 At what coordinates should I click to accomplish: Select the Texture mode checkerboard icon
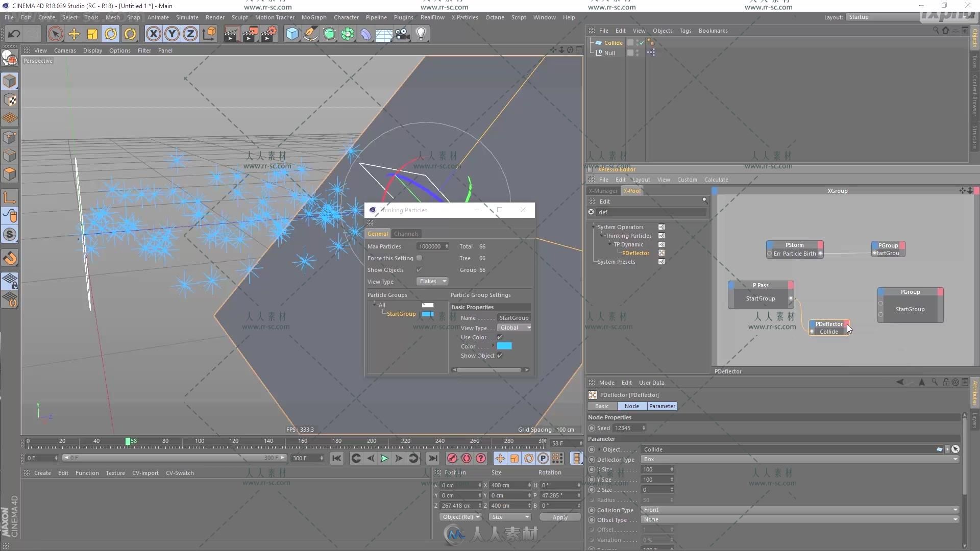click(10, 99)
